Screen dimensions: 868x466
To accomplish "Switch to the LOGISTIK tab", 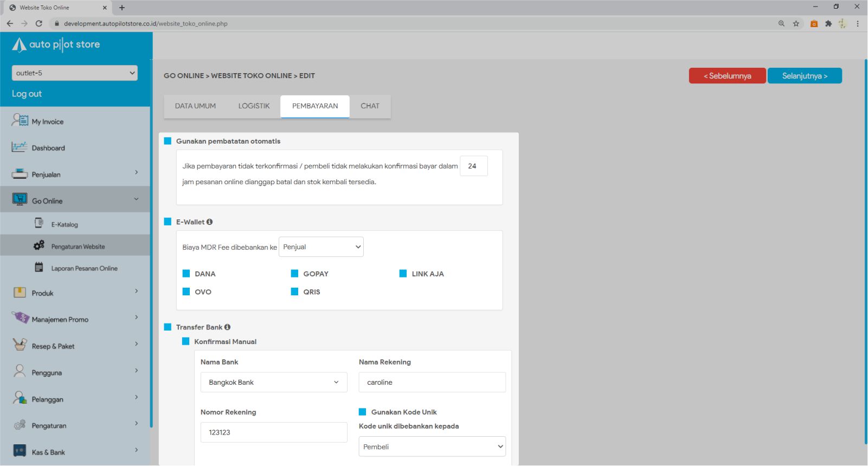I will [254, 106].
